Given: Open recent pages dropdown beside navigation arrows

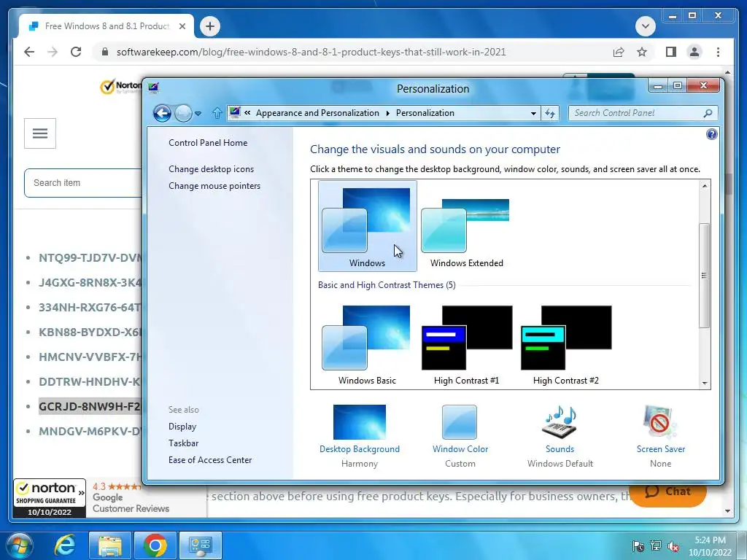Looking at the screenshot, I should [198, 113].
